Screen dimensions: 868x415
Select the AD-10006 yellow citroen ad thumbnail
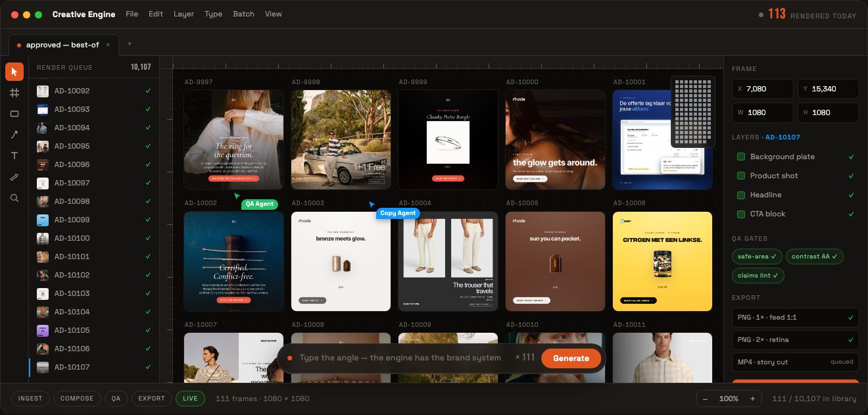point(662,261)
